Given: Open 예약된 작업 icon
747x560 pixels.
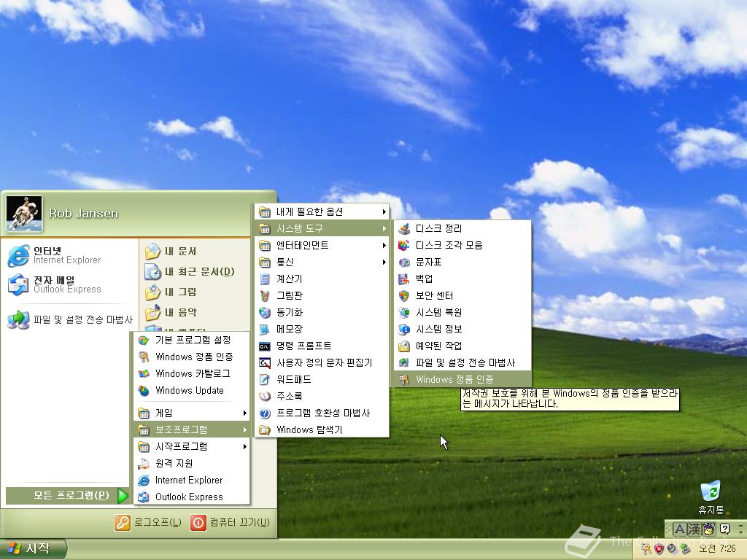Looking at the screenshot, I should [x=404, y=346].
